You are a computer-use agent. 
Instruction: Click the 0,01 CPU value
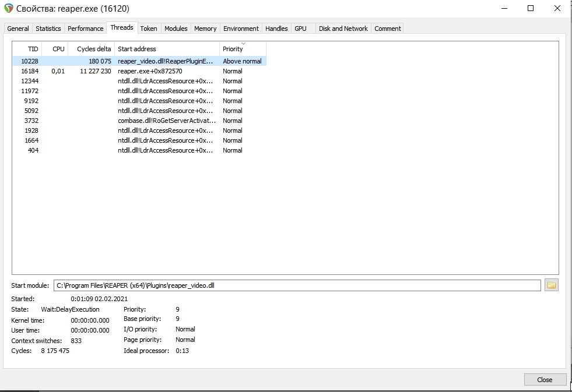[58, 71]
